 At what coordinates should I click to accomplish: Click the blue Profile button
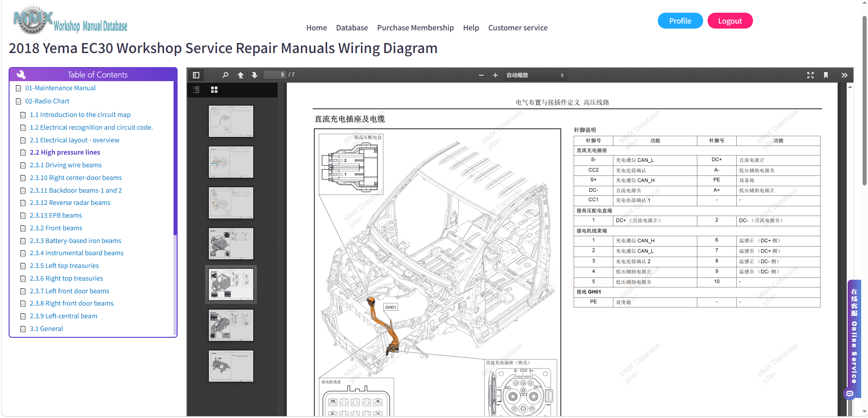click(x=680, y=21)
